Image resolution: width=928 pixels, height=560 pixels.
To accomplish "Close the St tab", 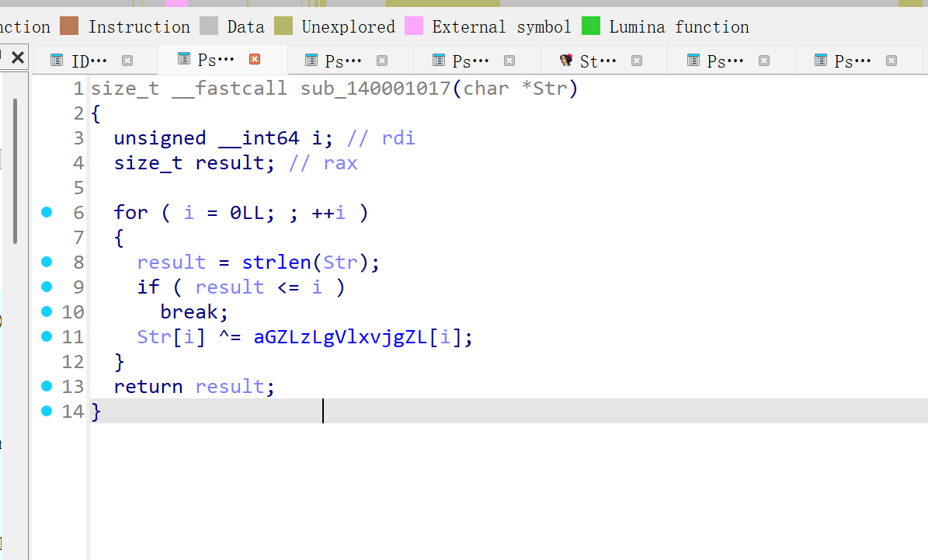I will 637,61.
